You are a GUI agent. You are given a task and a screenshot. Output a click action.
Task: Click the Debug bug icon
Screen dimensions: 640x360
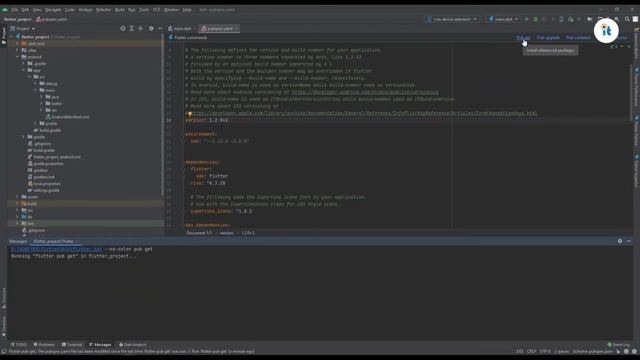point(536,19)
